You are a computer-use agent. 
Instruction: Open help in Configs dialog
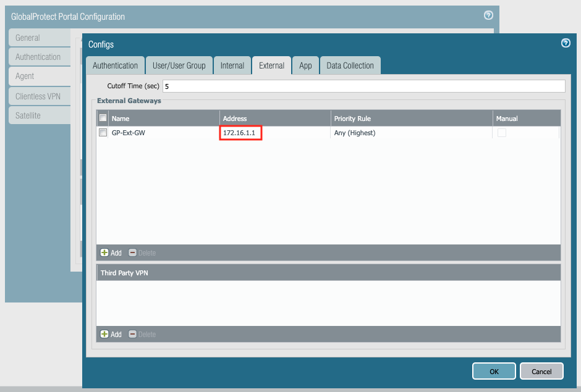coord(566,43)
